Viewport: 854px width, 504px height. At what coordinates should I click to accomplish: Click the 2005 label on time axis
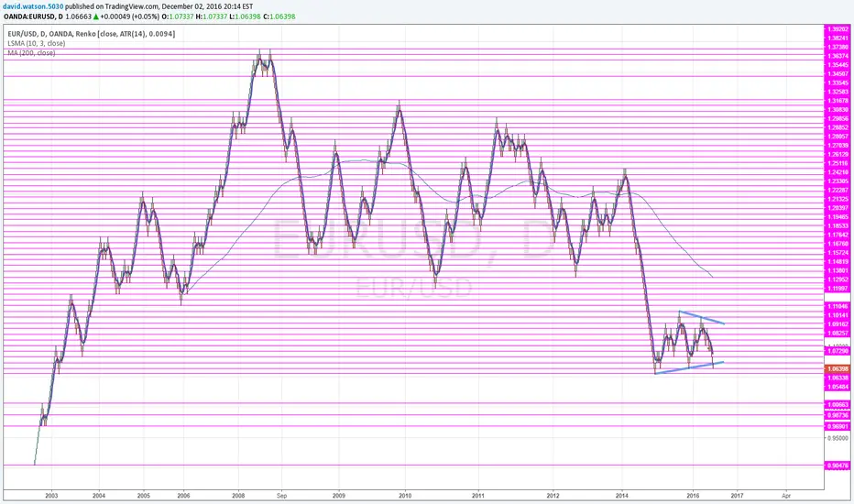[143, 496]
